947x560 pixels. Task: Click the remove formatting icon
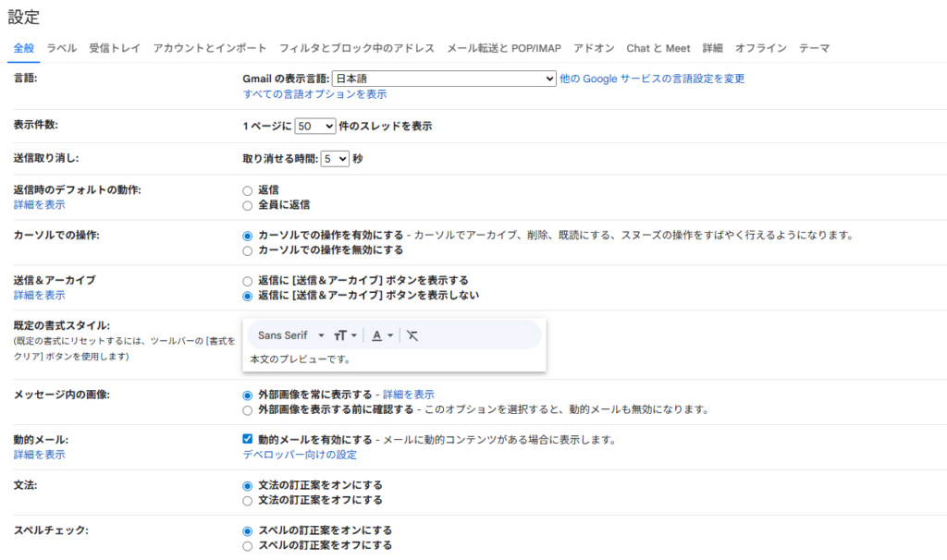(412, 335)
